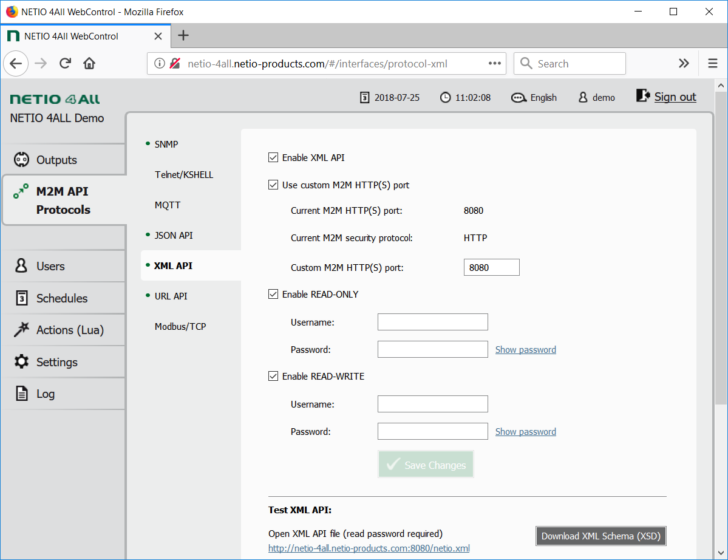Download XML Schema (XSD)
The height and width of the screenshot is (560, 728).
[600, 536]
